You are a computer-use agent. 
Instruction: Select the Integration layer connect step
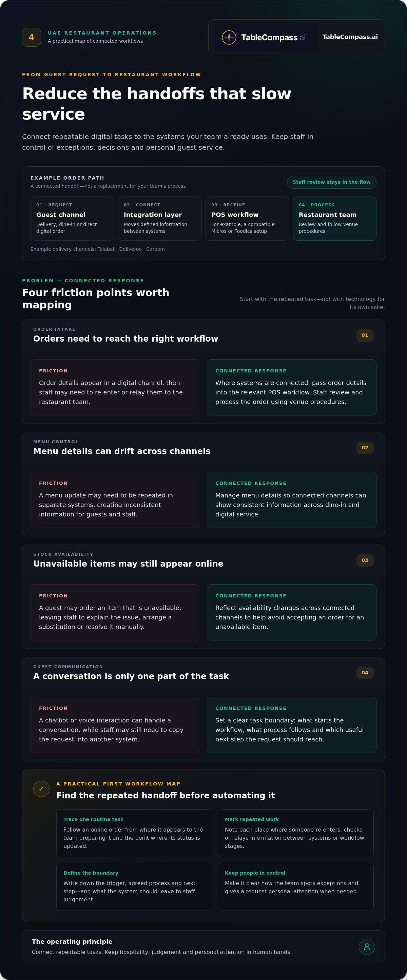(x=159, y=218)
